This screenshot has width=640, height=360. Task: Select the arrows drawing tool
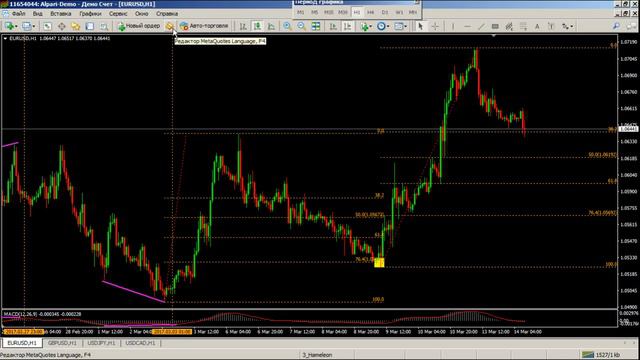point(565,26)
